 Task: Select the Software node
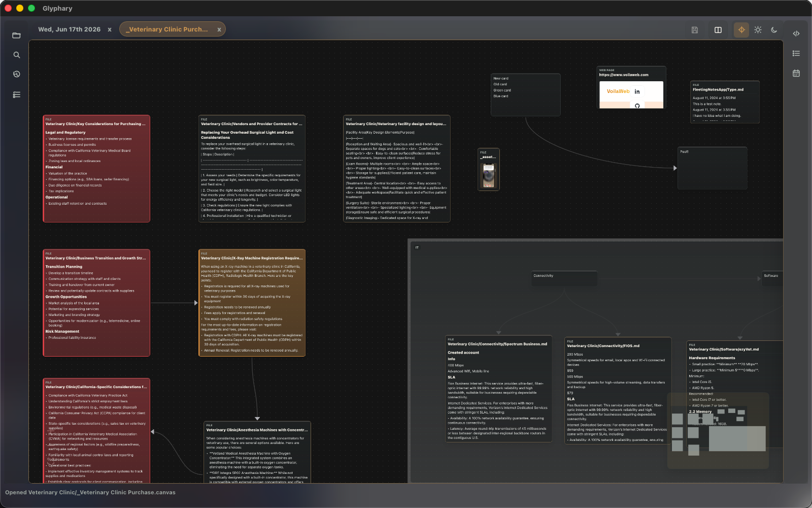pos(772,278)
